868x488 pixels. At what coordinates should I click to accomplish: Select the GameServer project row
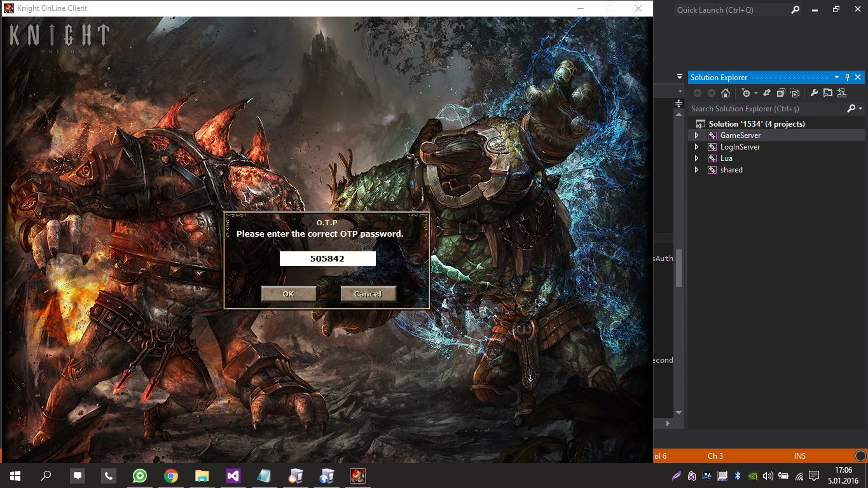point(776,136)
